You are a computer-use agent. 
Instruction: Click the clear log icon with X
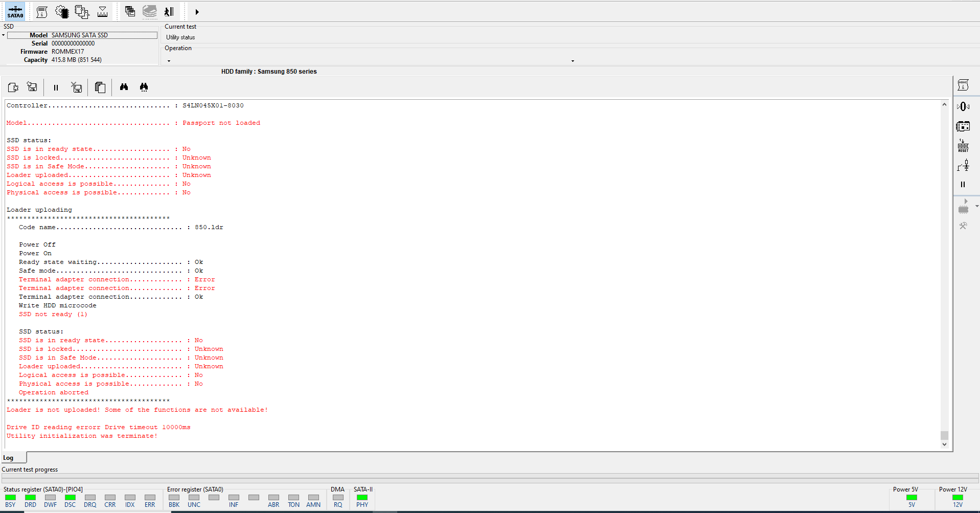click(77, 87)
